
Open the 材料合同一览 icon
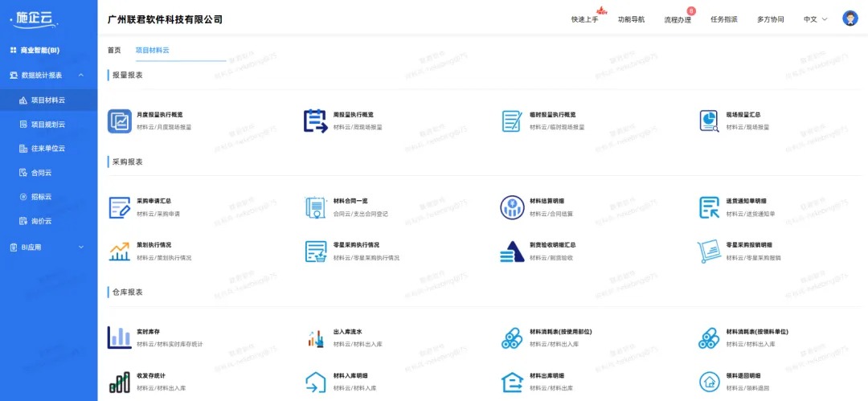[316, 207]
